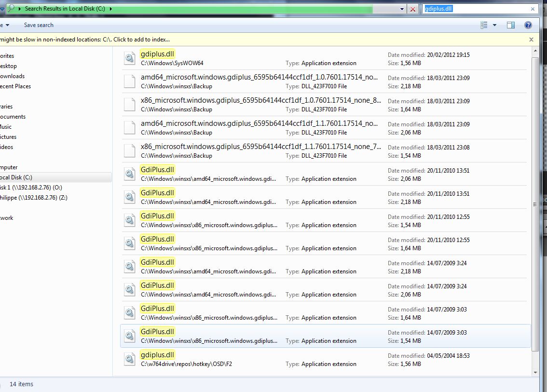Open the views dropdown arrow
The image size is (547, 392).
495,25
